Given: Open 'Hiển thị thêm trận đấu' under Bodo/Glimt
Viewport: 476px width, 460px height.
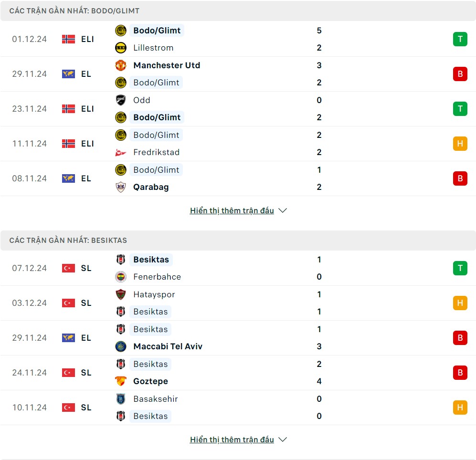Looking at the screenshot, I should click(232, 210).
